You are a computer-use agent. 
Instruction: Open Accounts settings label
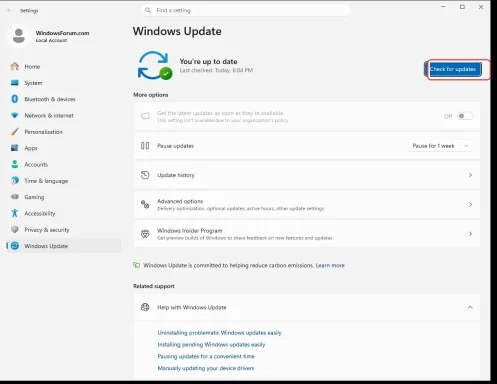click(x=36, y=164)
